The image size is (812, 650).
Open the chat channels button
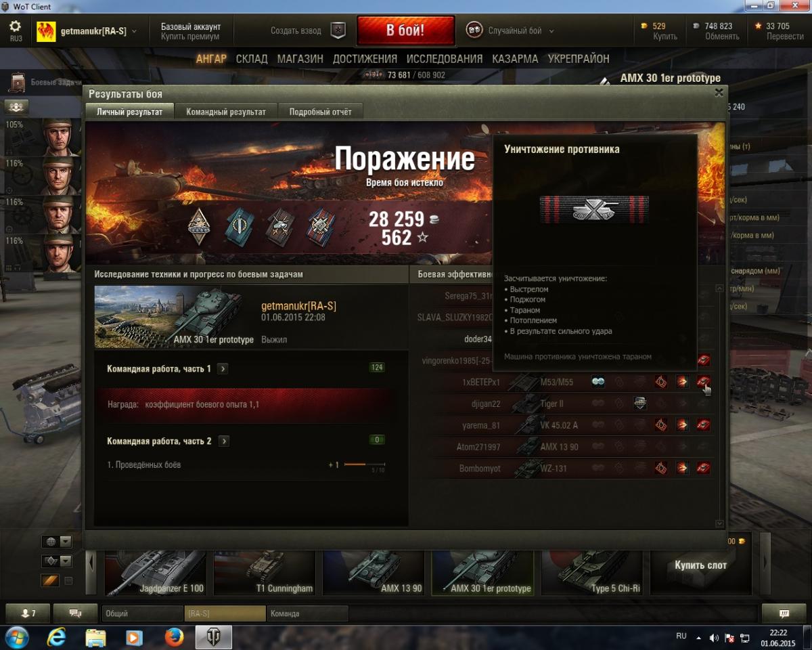[x=75, y=613]
